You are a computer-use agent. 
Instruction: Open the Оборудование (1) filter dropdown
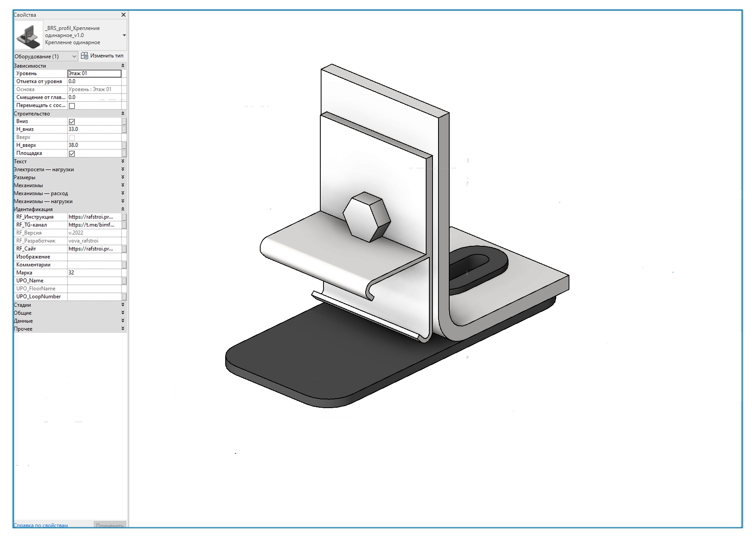tap(46, 56)
